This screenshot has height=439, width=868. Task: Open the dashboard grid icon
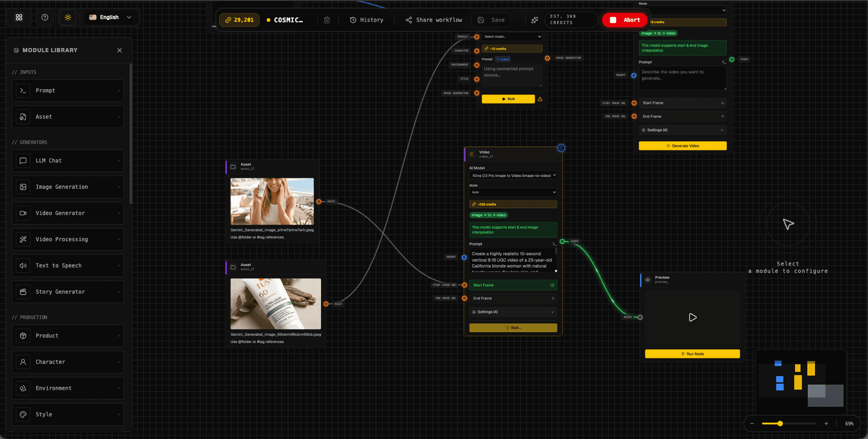(x=19, y=17)
